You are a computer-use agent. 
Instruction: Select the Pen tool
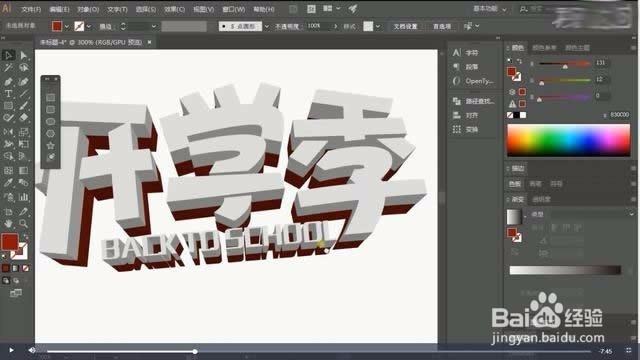click(8, 81)
